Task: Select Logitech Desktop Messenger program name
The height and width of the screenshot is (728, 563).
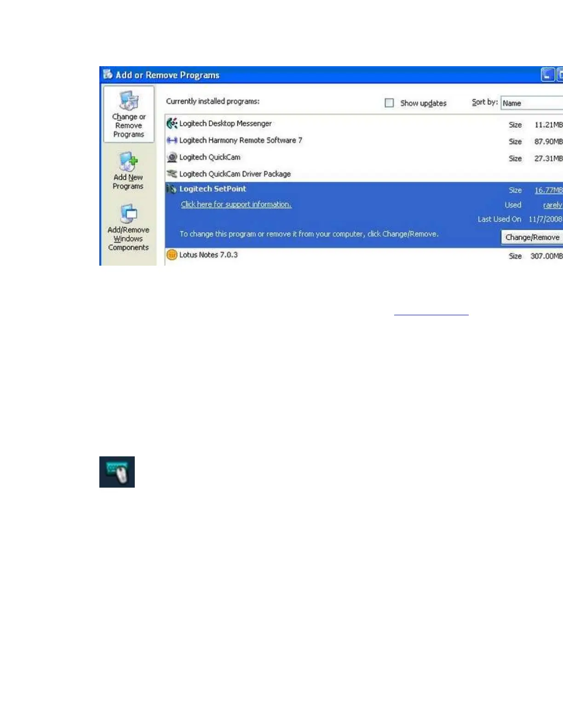Action: pos(225,124)
